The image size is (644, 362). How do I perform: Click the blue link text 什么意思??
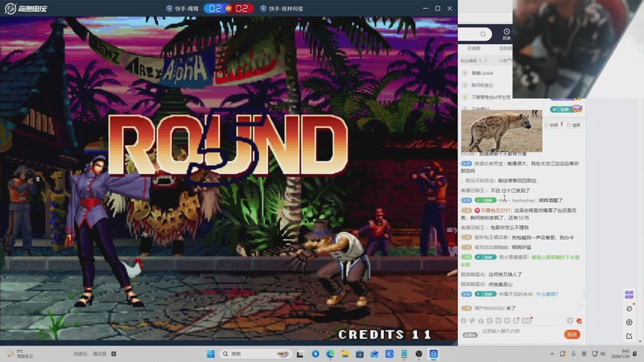(x=547, y=294)
